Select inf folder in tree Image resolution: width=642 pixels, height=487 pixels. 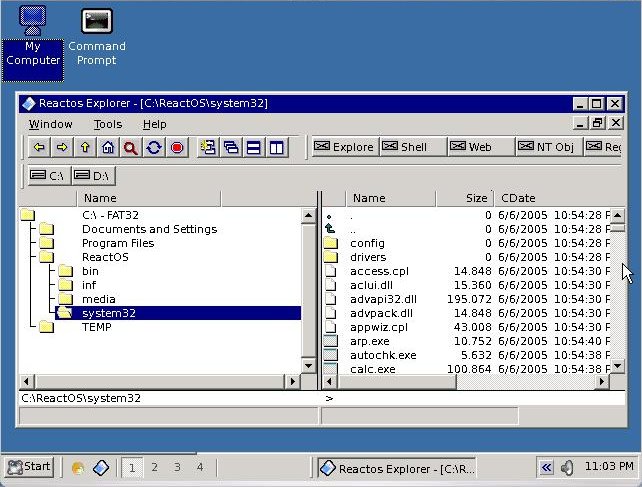point(89,285)
